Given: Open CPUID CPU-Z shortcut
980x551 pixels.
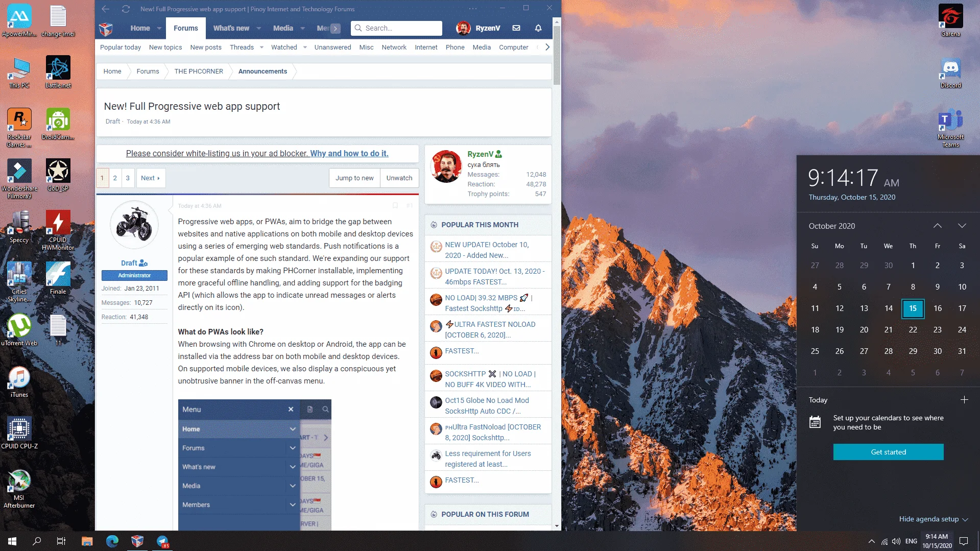Looking at the screenshot, I should 19,433.
